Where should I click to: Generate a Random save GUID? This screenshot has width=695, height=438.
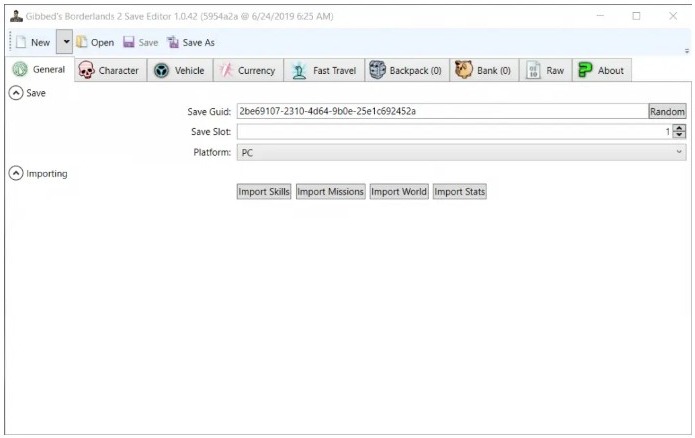click(667, 112)
